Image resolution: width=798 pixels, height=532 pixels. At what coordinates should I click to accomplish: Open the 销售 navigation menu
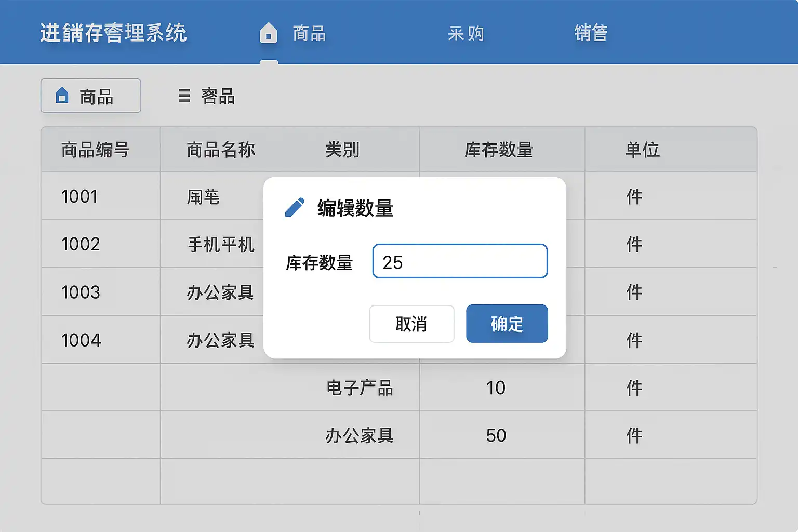[591, 33]
